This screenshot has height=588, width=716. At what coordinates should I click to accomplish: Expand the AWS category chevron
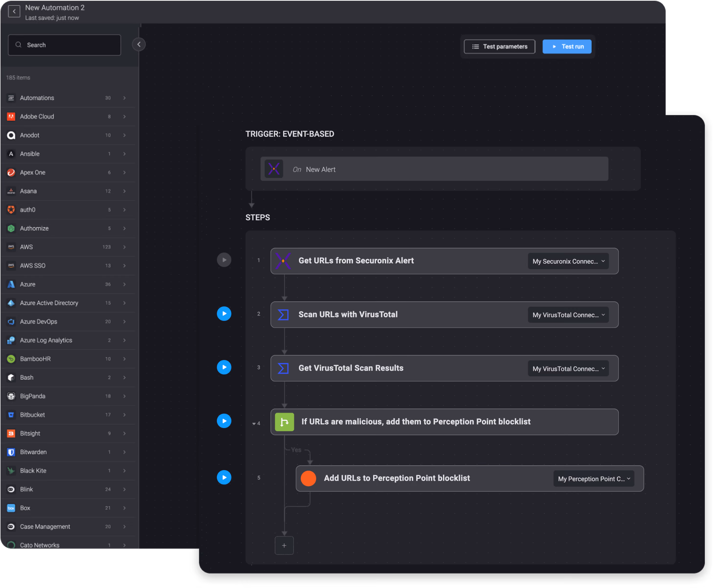point(125,247)
